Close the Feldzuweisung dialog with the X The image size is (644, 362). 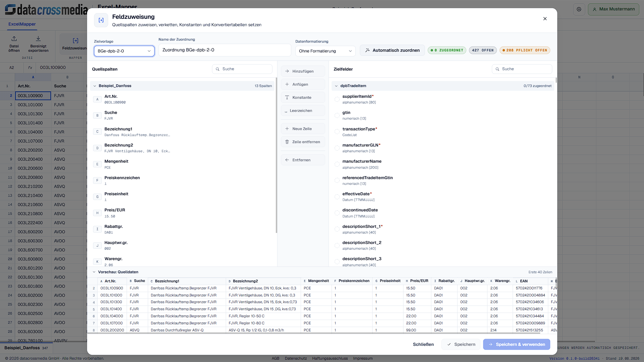pyautogui.click(x=545, y=19)
